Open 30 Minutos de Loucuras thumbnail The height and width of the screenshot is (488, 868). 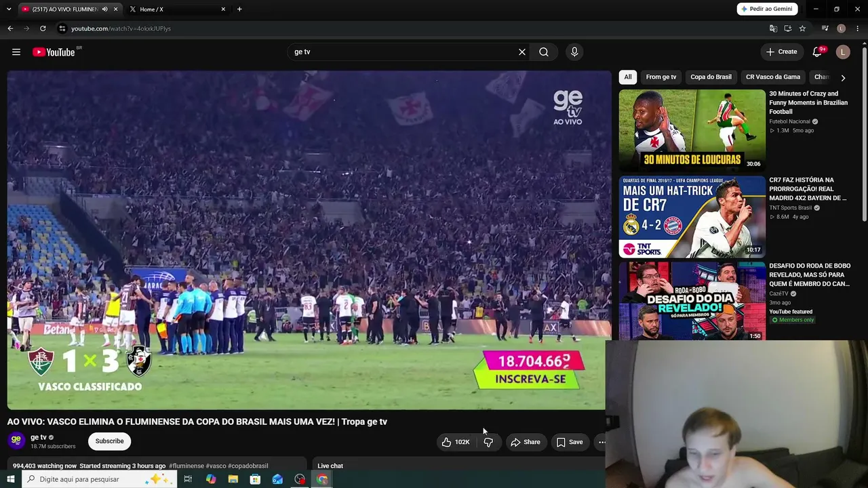692,129
